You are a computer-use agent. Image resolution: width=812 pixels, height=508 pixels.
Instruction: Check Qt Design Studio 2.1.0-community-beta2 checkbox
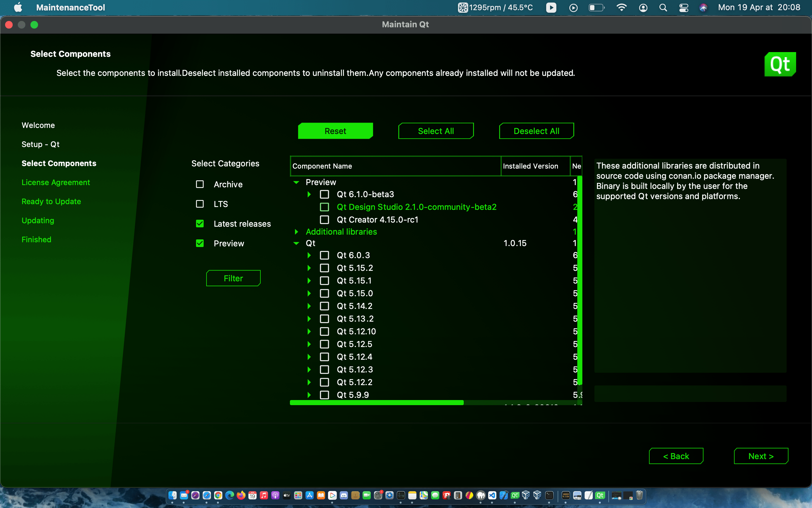324,207
